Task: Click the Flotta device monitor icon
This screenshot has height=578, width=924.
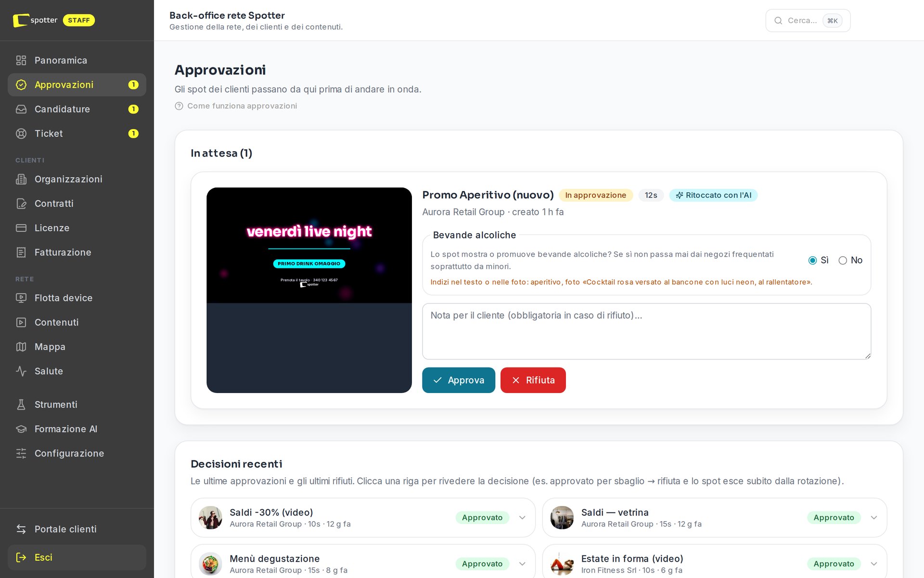Action: 21,298
